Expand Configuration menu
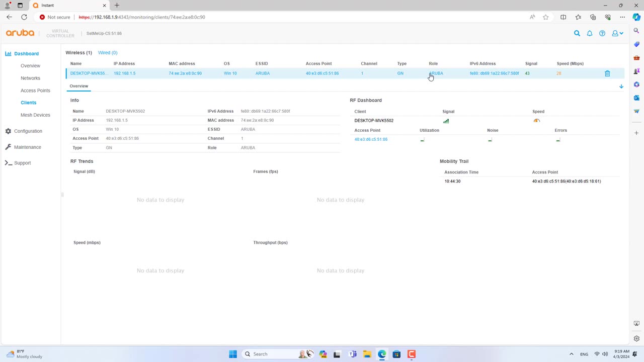This screenshot has height=362, width=644. [x=28, y=131]
